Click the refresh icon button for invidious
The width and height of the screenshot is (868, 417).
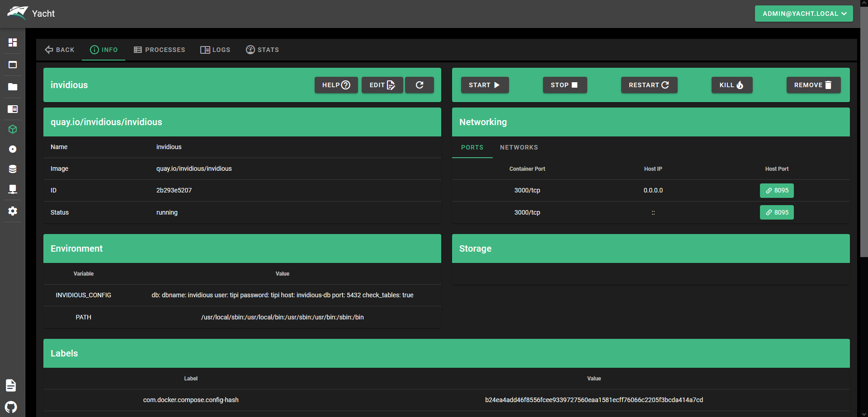pos(419,85)
